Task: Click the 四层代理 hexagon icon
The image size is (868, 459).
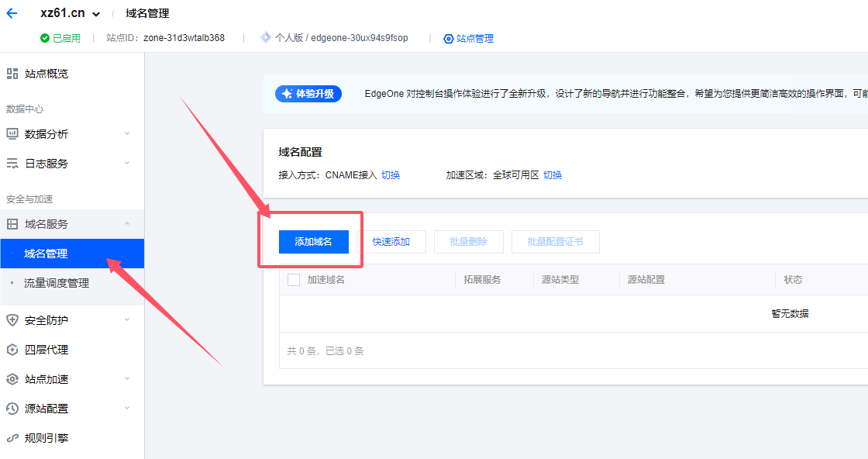Action: pyautogui.click(x=12, y=350)
